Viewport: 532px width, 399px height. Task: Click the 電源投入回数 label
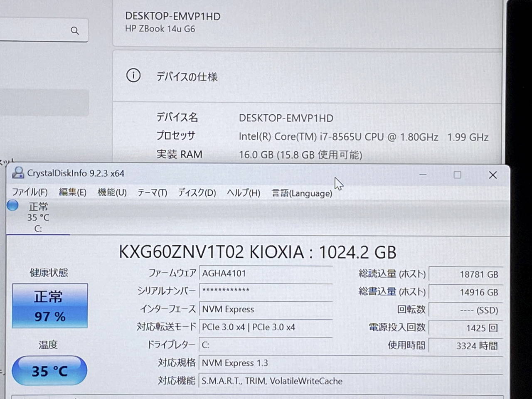tap(397, 328)
